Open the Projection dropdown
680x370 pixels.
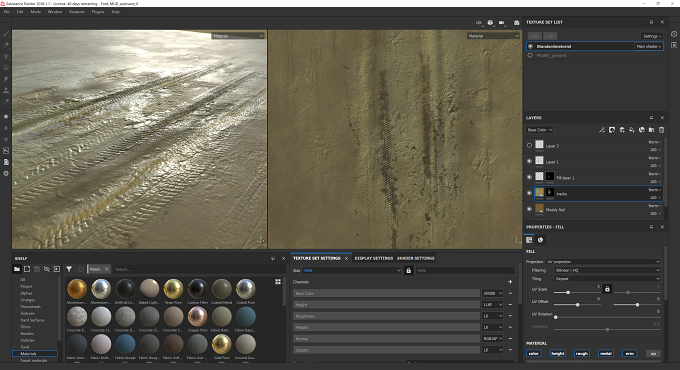click(x=603, y=262)
